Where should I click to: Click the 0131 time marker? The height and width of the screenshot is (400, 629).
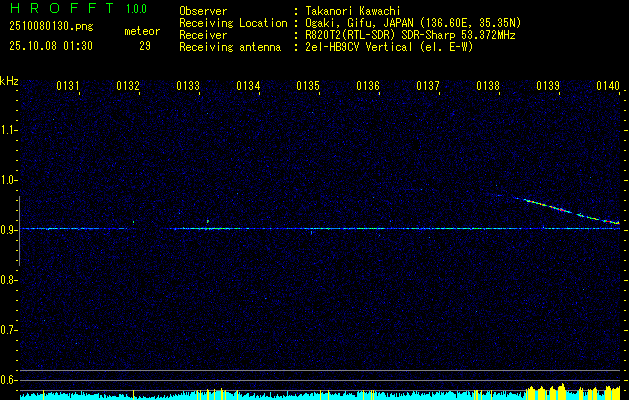(68, 86)
